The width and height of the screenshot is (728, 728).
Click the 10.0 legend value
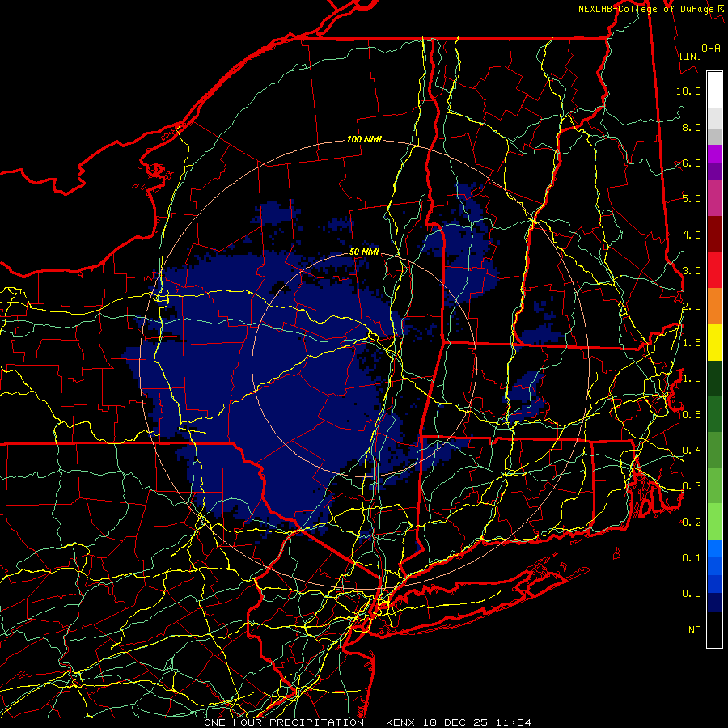pyautogui.click(x=688, y=91)
